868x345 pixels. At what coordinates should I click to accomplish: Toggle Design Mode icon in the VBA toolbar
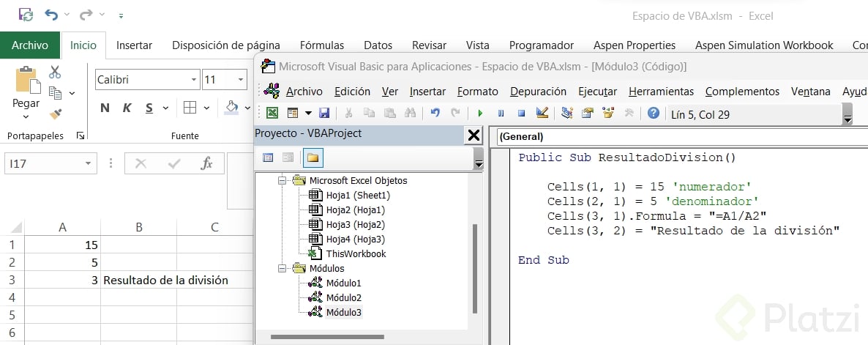(542, 114)
